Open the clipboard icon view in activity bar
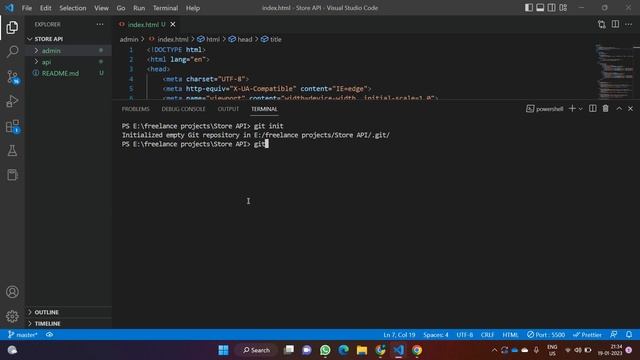Image resolution: width=640 pixels, height=360 pixels. [x=12, y=175]
